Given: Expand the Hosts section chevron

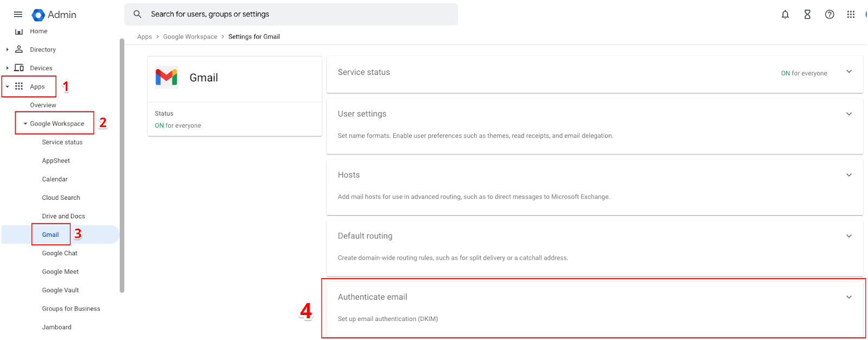Looking at the screenshot, I should coord(849,175).
